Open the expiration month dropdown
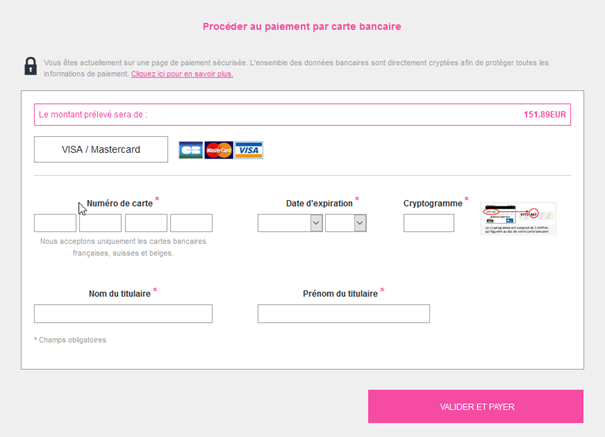Viewport: 605px width, 437px height. point(290,224)
